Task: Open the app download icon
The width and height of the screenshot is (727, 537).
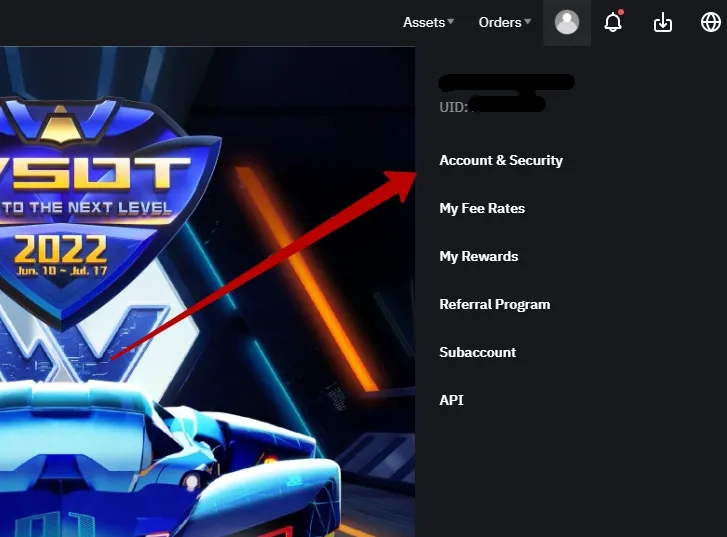Action: click(663, 22)
